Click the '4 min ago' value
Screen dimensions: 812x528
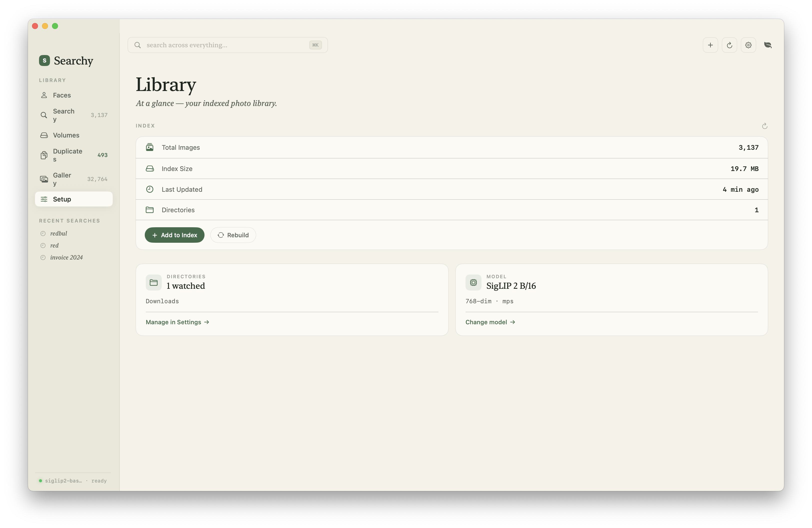[740, 189]
